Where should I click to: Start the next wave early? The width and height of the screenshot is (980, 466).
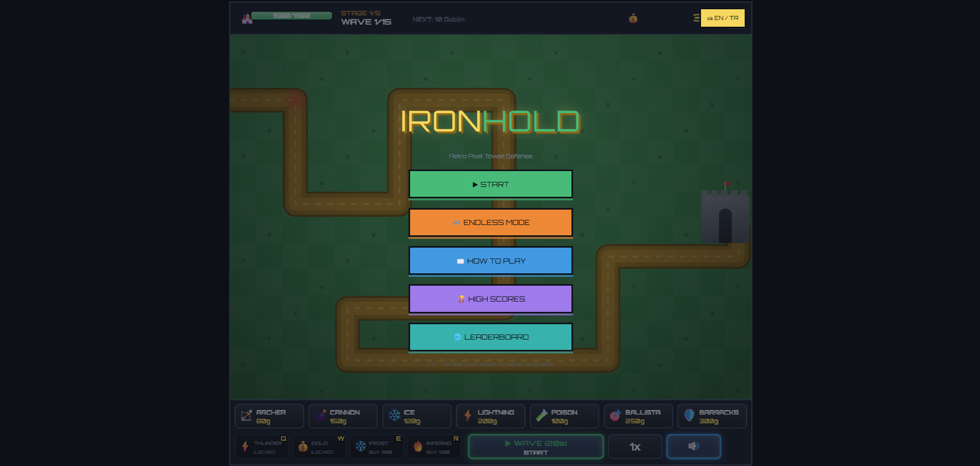535,446
